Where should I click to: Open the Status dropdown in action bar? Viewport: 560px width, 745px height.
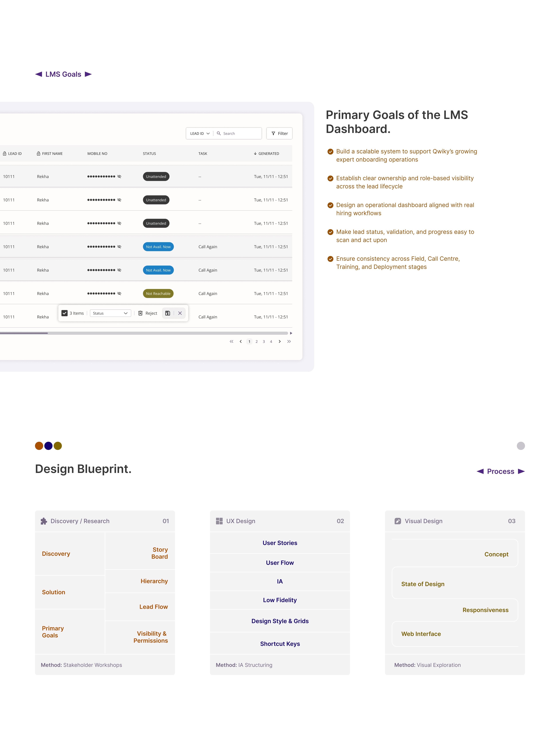[x=110, y=313]
